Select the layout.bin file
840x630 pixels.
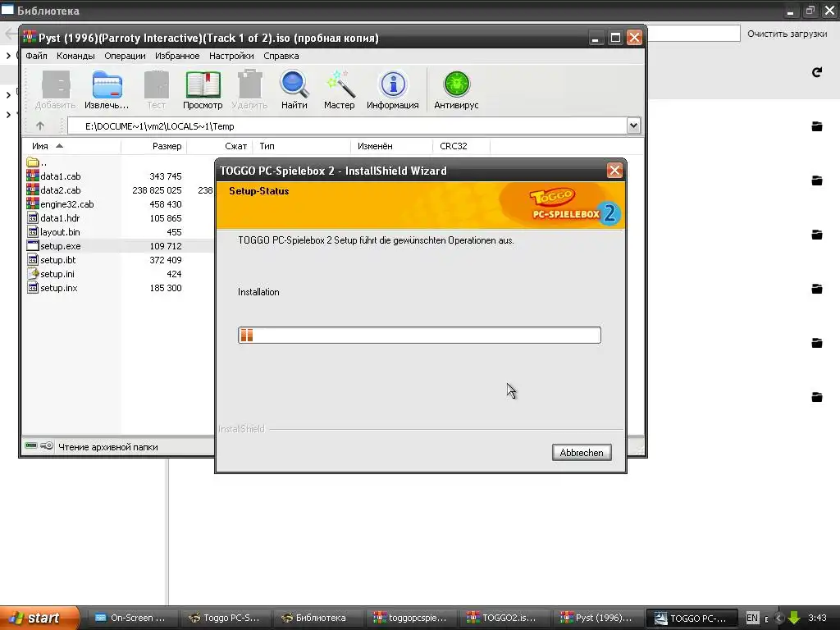pos(53,232)
